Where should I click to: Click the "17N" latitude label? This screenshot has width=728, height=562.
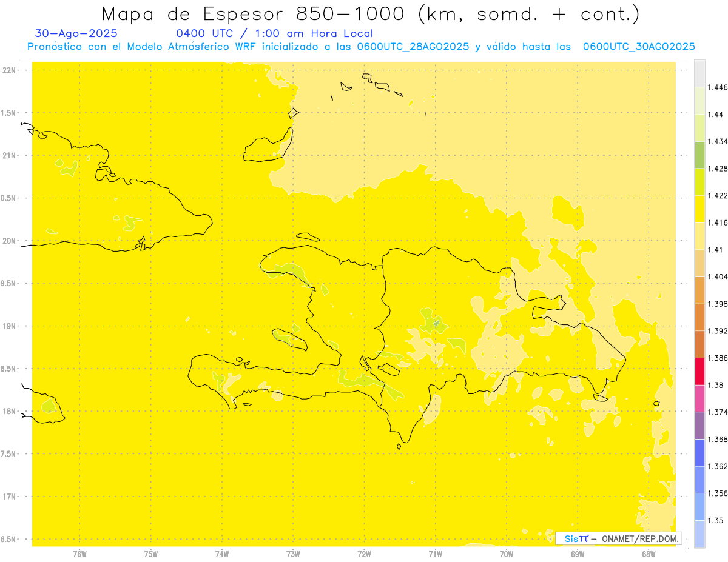pos(10,497)
